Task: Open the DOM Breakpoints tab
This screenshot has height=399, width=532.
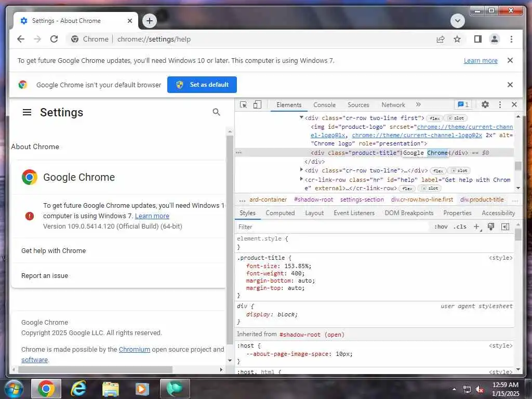Action: click(x=409, y=213)
